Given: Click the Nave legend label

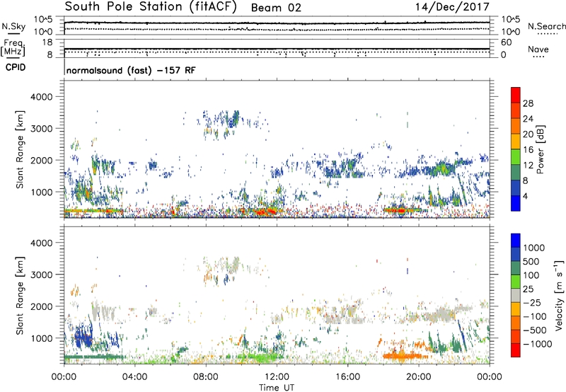Looking at the screenshot, I should coord(538,49).
